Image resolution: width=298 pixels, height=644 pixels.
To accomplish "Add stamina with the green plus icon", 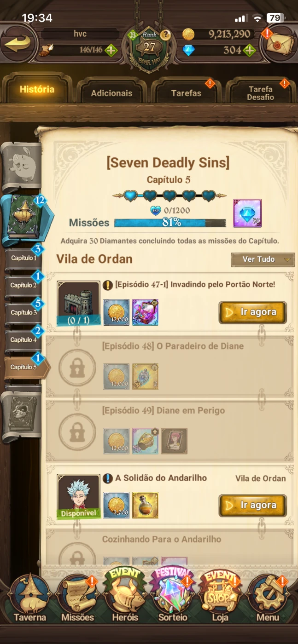I will [111, 50].
